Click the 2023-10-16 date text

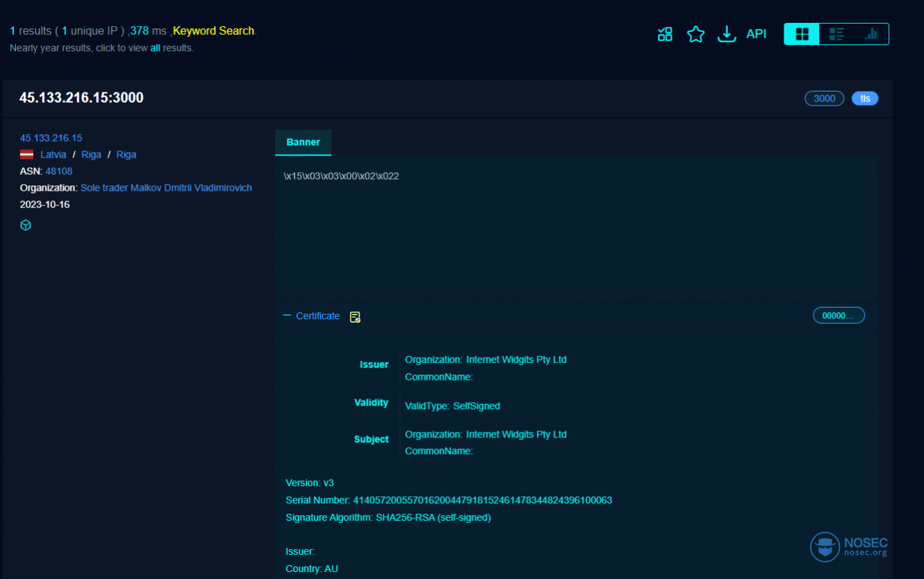click(44, 205)
